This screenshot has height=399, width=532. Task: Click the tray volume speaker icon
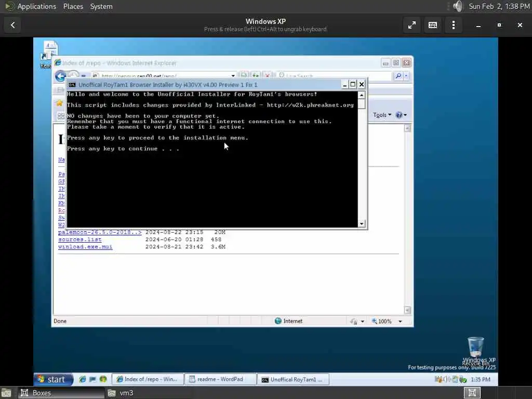pyautogui.click(x=446, y=379)
